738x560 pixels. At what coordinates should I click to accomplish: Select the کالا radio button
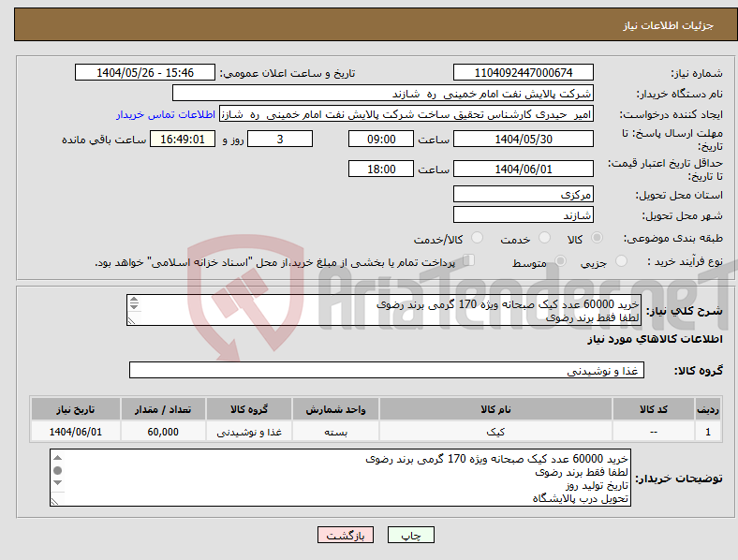[x=597, y=238]
